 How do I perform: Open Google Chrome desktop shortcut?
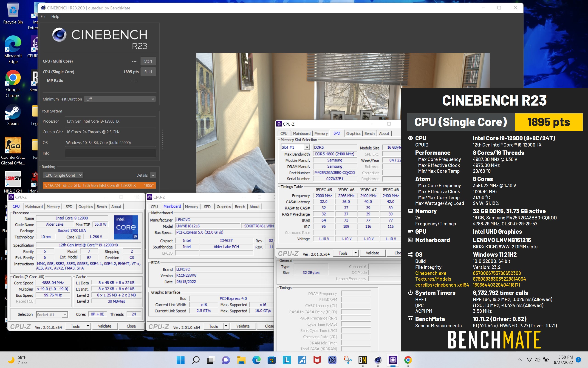click(x=13, y=84)
